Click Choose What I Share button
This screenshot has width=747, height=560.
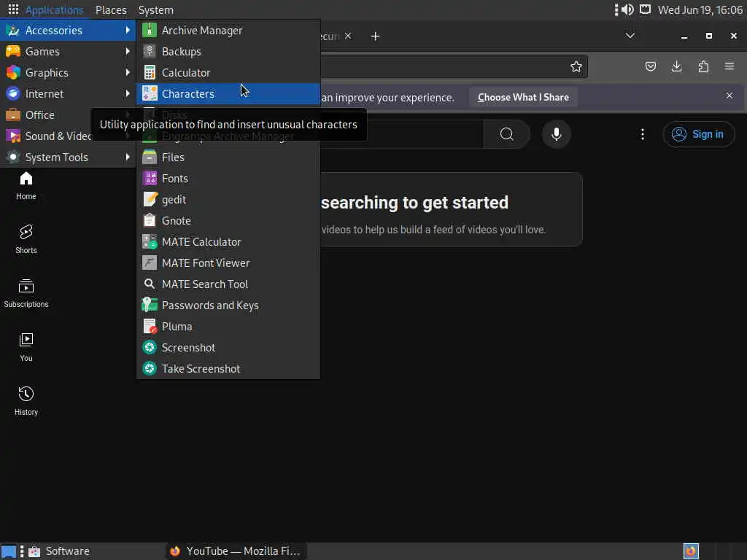click(x=523, y=97)
